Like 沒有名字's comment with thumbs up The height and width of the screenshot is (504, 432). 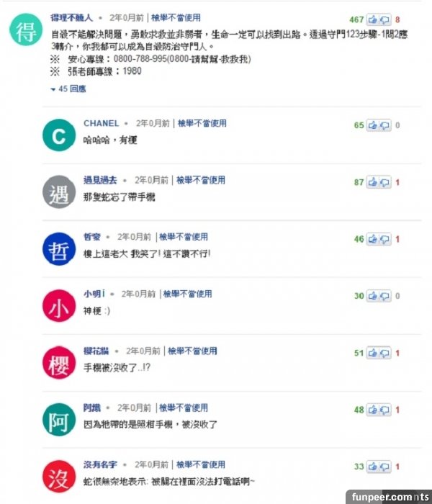(x=373, y=467)
